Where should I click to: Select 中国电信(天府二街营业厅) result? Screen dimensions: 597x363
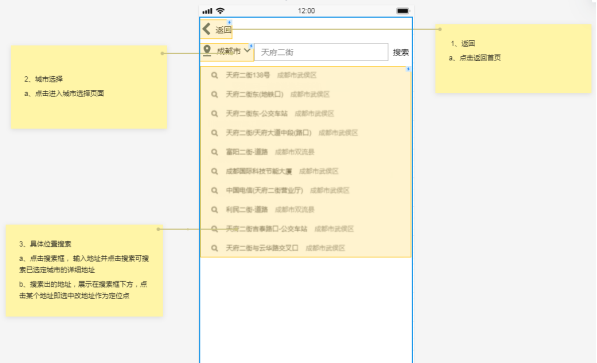click(265, 190)
